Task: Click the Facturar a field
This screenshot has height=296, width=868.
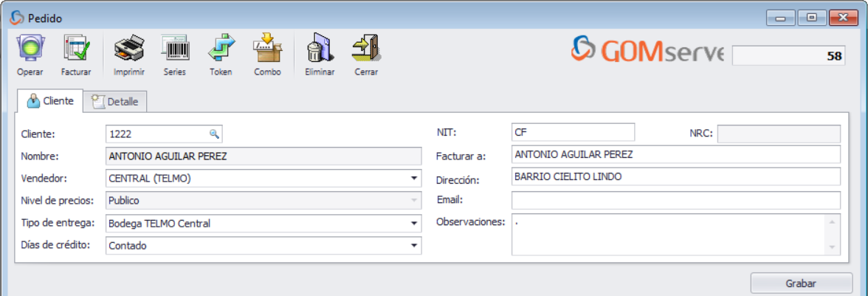Action: click(676, 154)
